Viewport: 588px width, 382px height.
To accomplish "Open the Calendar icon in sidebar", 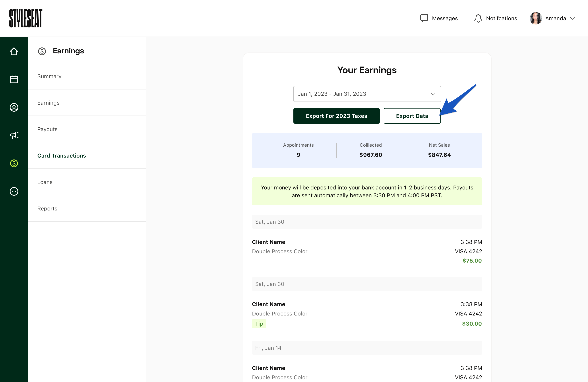I will click(x=14, y=79).
